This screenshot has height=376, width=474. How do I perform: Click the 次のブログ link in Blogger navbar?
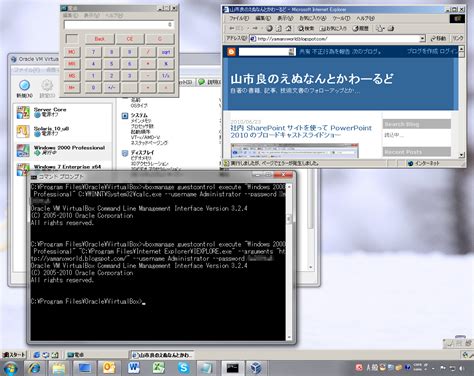tap(366, 52)
